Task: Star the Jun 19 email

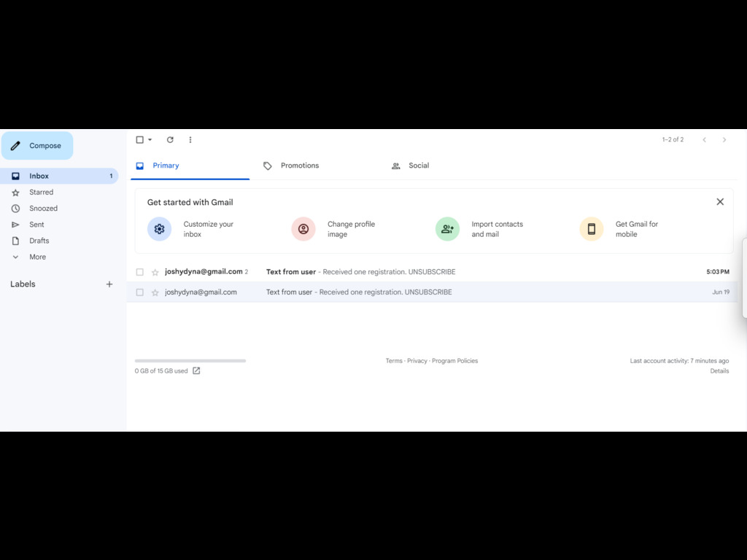Action: (x=155, y=292)
